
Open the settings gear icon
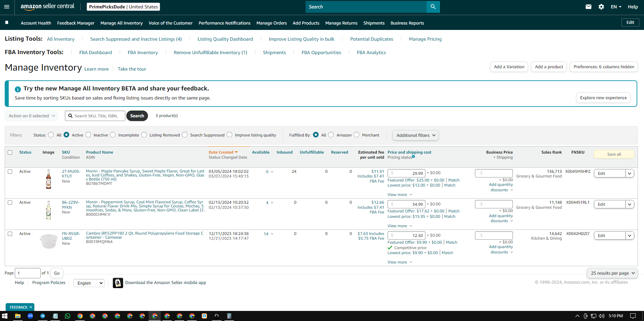pos(601,7)
